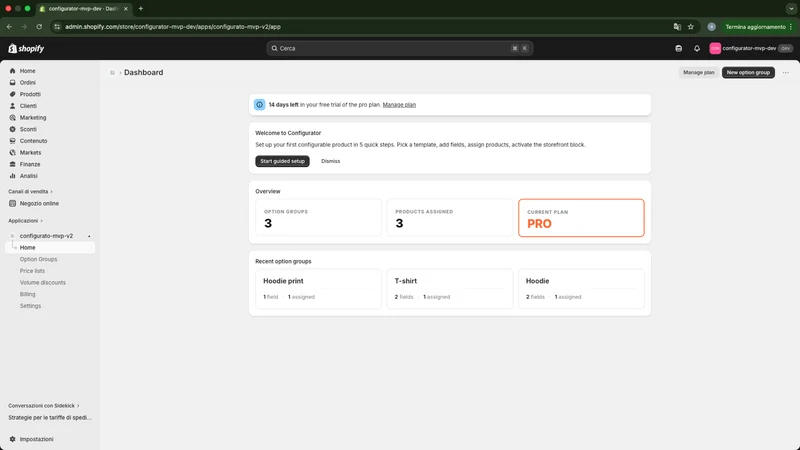Viewport: 800px width, 450px height.
Task: Click the Home house icon in the sidebar
Action: 13,71
